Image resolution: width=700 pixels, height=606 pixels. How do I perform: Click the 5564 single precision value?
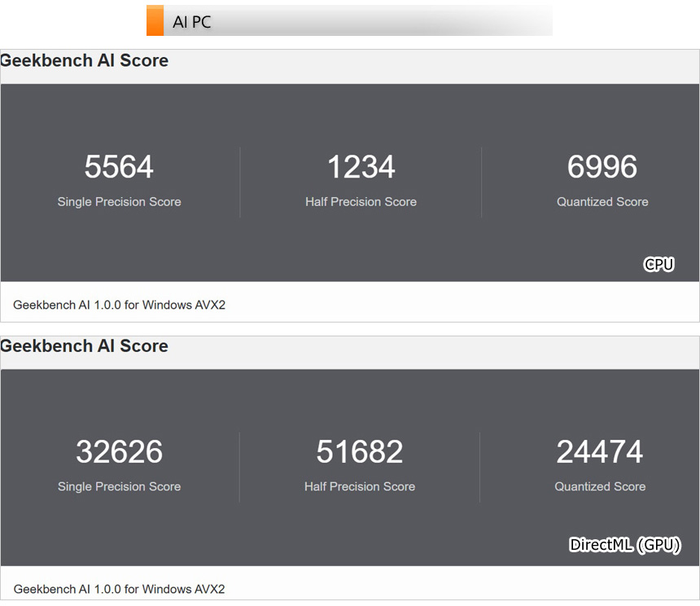click(x=119, y=167)
